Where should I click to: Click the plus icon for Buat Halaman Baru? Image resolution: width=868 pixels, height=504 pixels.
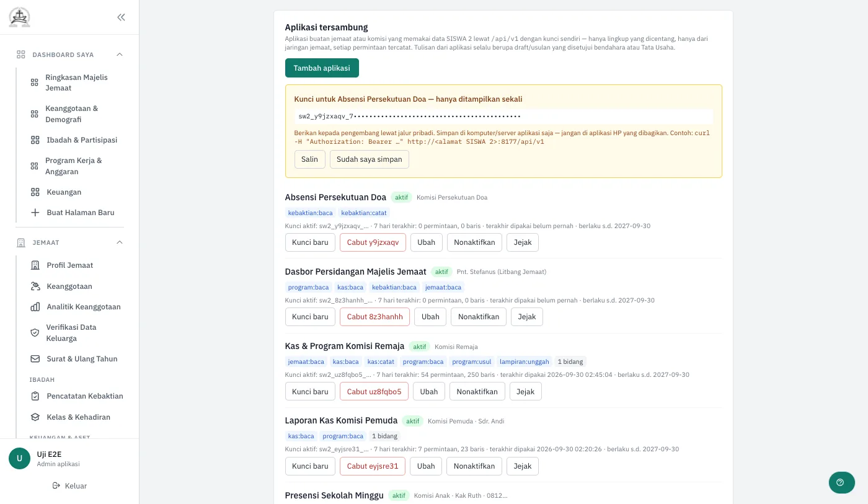[35, 213]
